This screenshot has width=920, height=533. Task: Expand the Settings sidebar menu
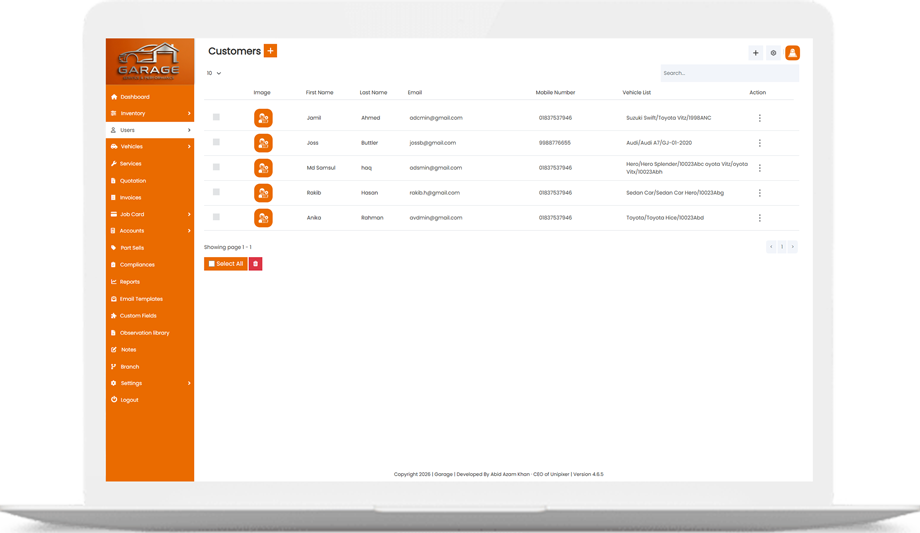[x=150, y=383]
